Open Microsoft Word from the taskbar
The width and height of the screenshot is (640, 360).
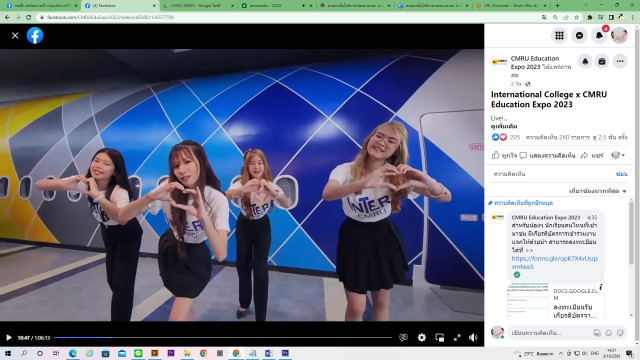269,353
